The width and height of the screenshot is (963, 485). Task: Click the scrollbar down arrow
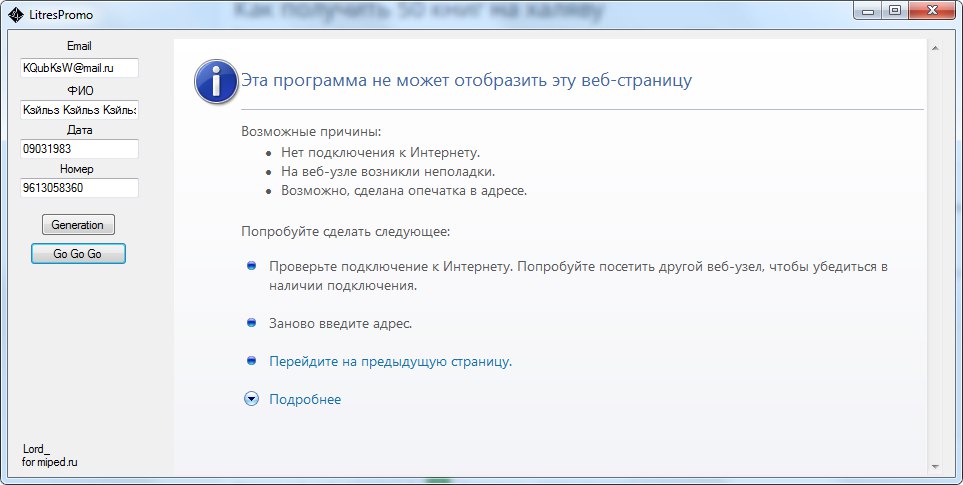click(x=935, y=467)
